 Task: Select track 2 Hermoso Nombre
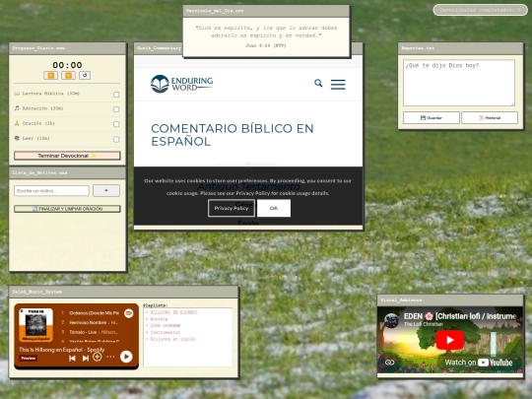[x=91, y=323]
